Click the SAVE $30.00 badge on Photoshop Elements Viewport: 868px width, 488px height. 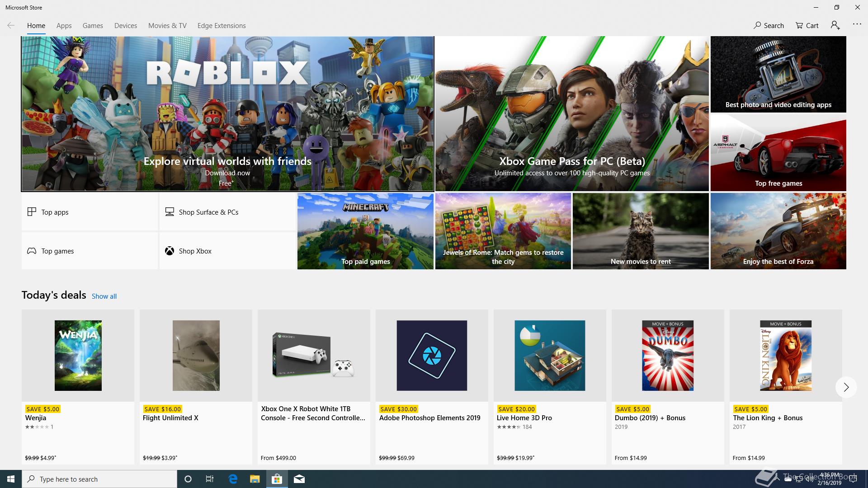coord(398,409)
